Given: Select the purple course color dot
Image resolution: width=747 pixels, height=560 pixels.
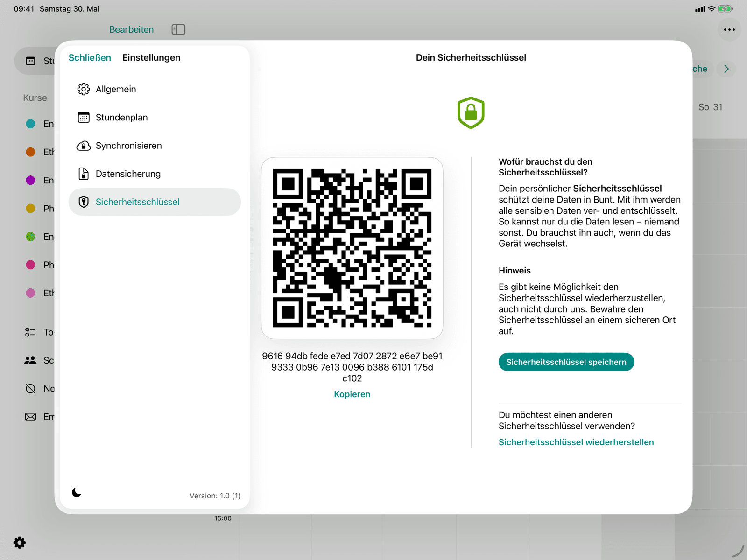Looking at the screenshot, I should tap(30, 180).
